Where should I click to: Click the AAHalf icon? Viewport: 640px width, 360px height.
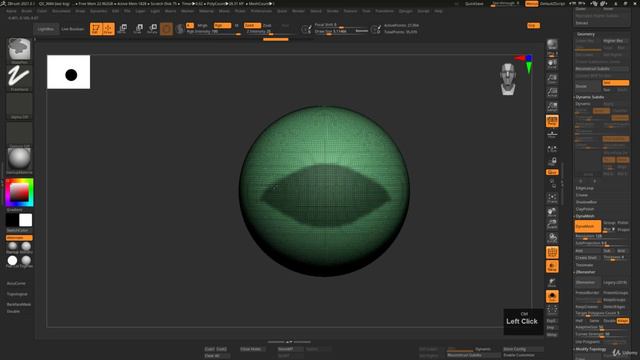552,107
